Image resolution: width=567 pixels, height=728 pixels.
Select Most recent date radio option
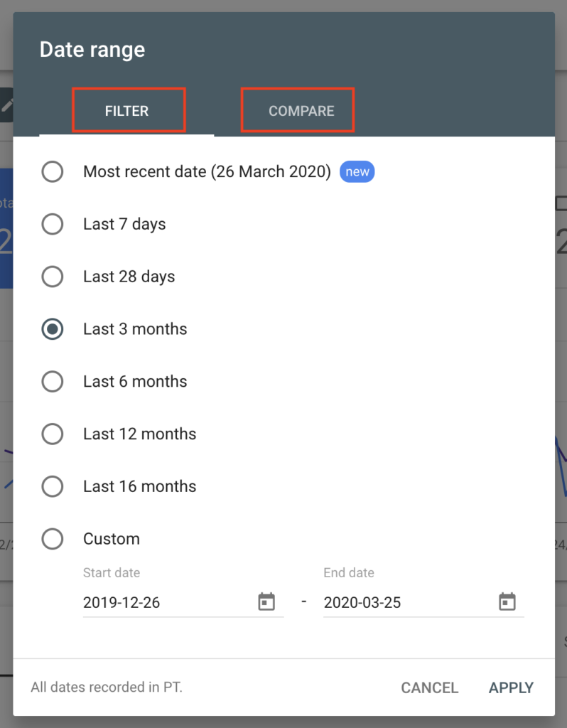[x=53, y=171]
